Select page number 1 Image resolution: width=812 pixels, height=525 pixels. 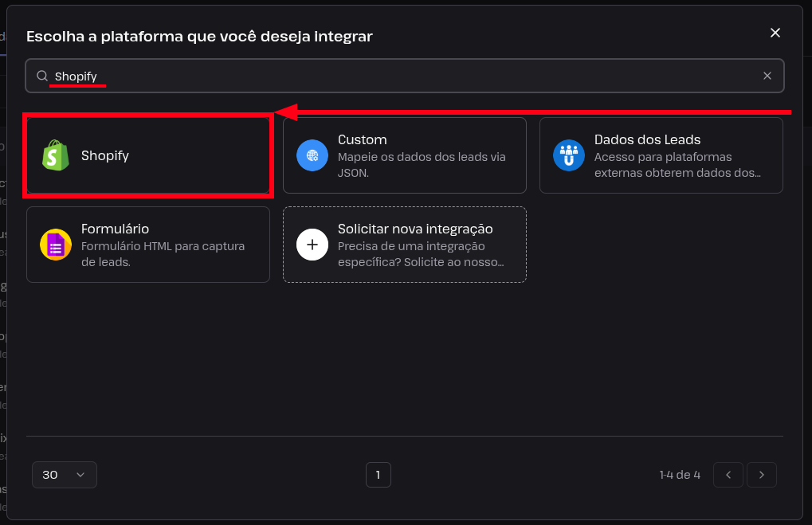[378, 475]
